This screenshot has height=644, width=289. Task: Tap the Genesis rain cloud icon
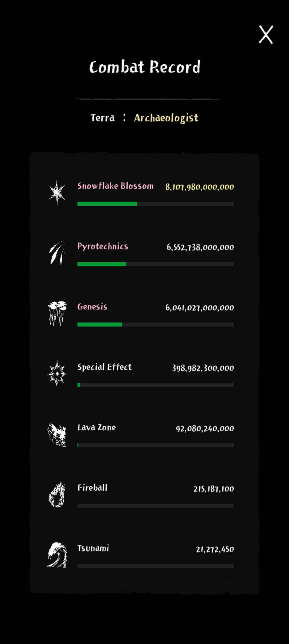coord(57,313)
